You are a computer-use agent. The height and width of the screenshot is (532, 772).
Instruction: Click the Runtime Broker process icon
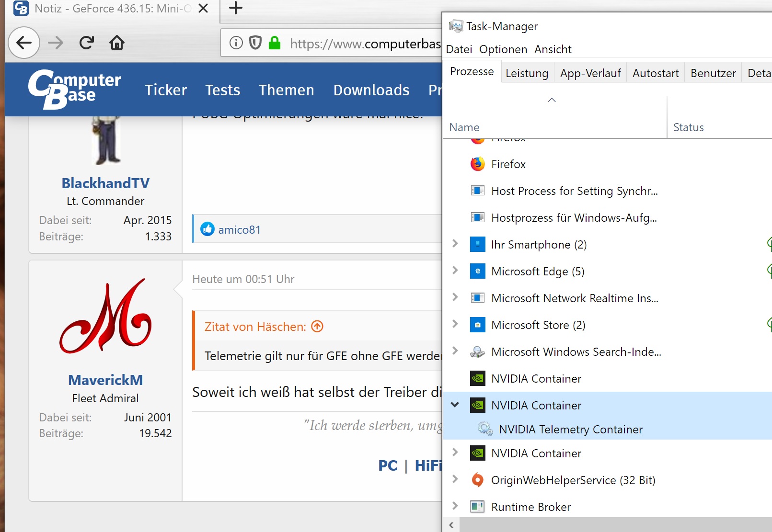[x=478, y=507]
